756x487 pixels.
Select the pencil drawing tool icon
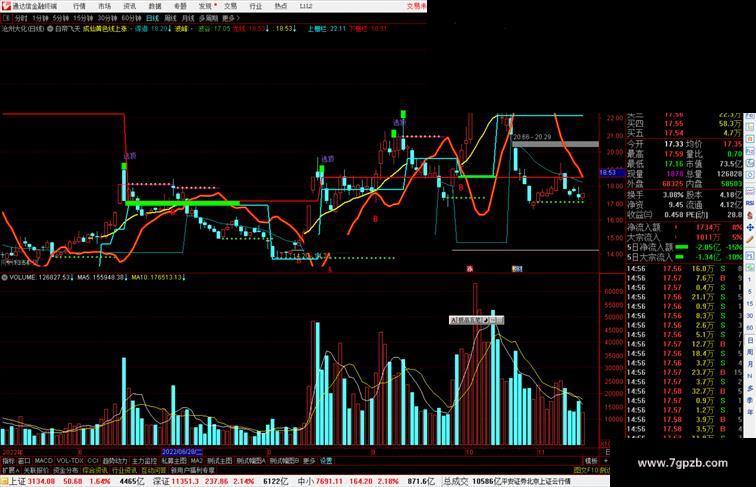[x=750, y=239]
